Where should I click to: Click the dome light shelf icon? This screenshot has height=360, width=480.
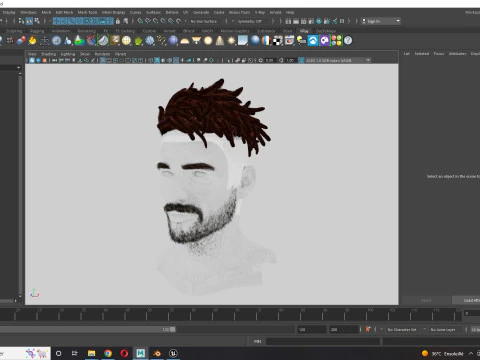click(x=185, y=41)
